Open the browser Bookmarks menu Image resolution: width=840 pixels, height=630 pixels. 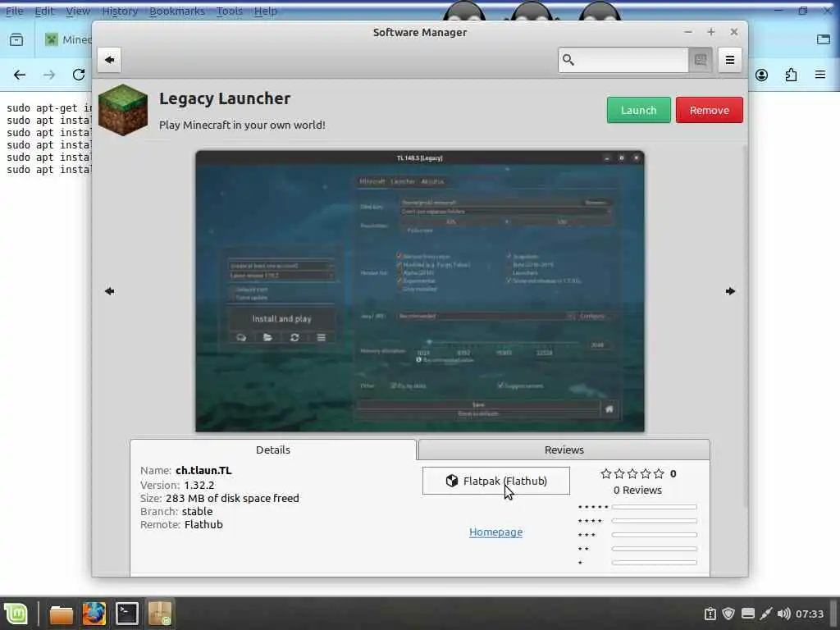177,11
